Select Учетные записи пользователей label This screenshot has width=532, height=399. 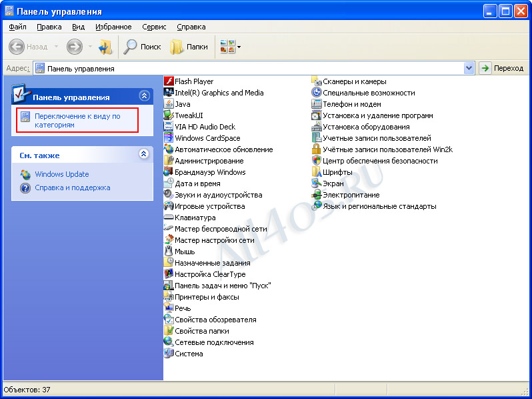(x=377, y=138)
